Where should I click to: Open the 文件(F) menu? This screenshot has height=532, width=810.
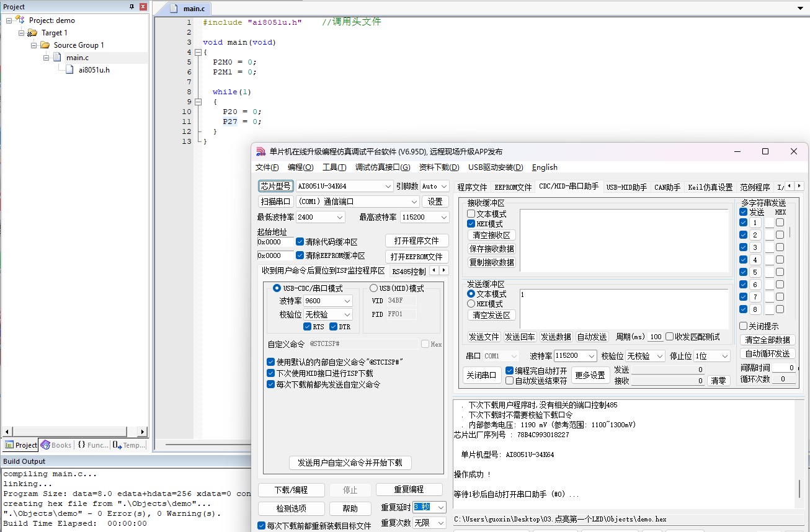pyautogui.click(x=267, y=167)
